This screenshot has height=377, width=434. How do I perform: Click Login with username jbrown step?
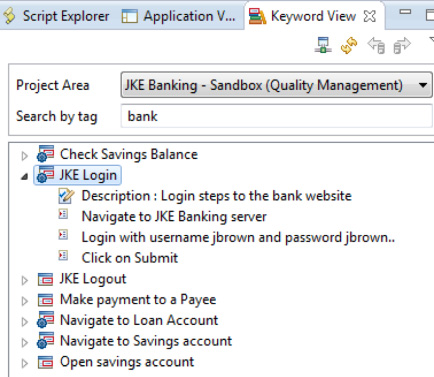coord(238,237)
